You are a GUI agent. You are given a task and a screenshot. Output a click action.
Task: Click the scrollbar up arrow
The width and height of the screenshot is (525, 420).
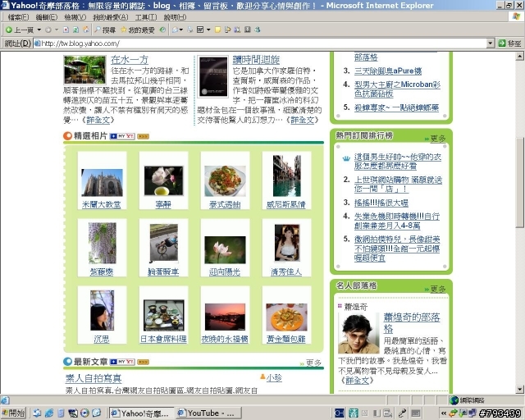point(519,56)
